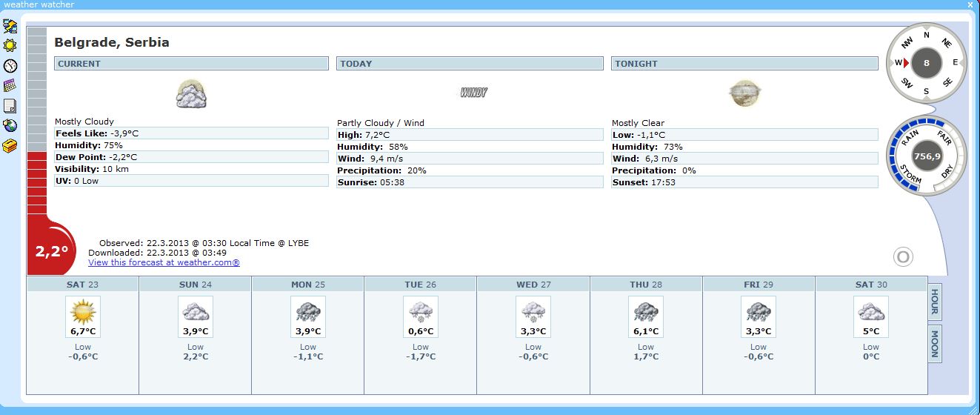The height and width of the screenshot is (415, 980).
Task: Click the yellow box options icon
Action: click(x=10, y=146)
